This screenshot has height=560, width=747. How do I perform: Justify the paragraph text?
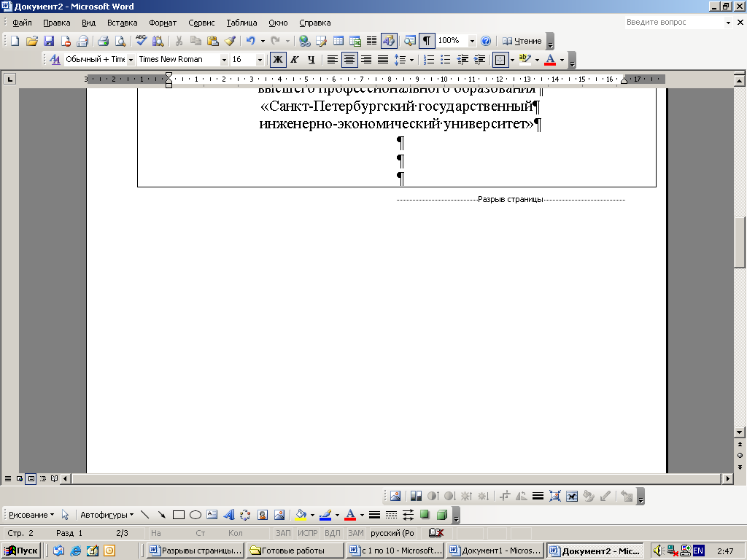coord(383,60)
